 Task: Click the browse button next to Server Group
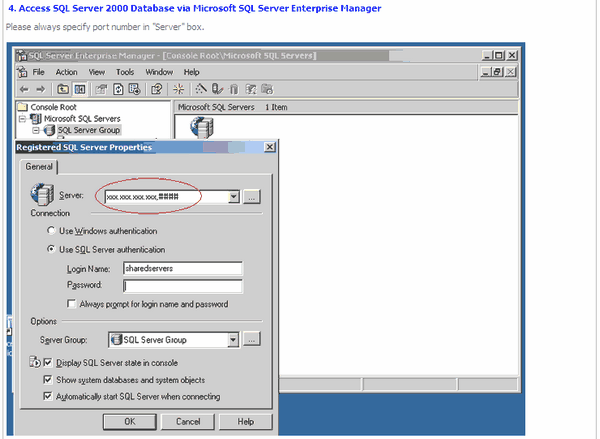point(251,339)
